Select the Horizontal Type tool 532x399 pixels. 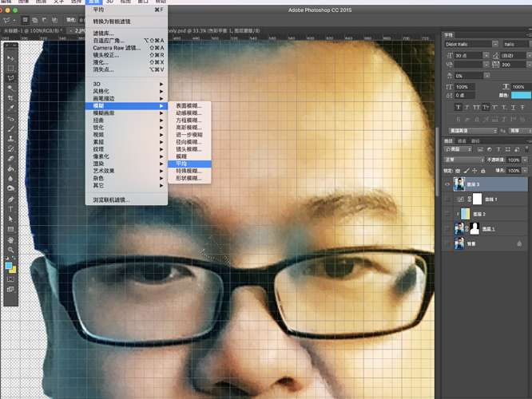click(x=10, y=209)
